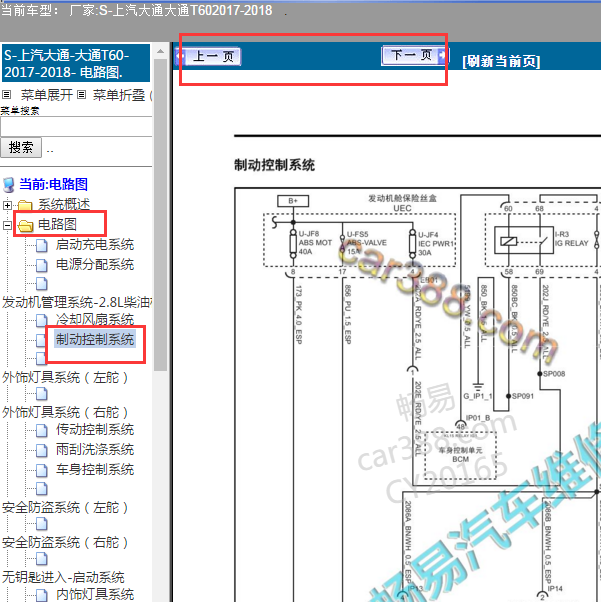Open 内饰灯具系统 page
The image size is (601, 602).
(95, 594)
